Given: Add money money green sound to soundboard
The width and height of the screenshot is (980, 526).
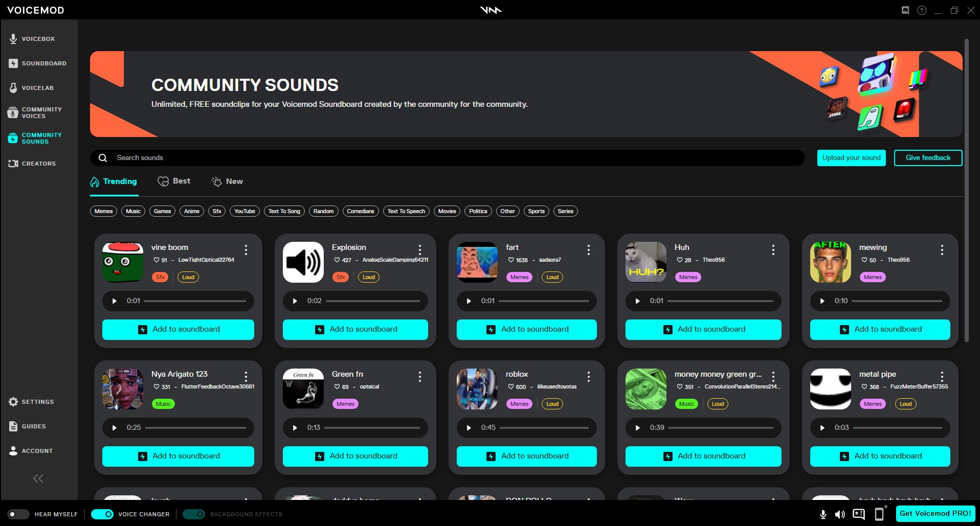Looking at the screenshot, I should click(x=703, y=456).
